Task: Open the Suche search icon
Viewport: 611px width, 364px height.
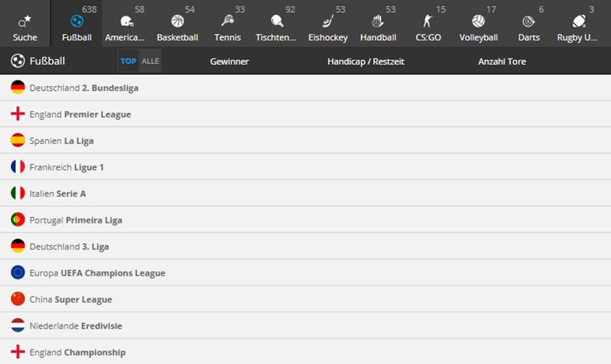Action: (25, 21)
